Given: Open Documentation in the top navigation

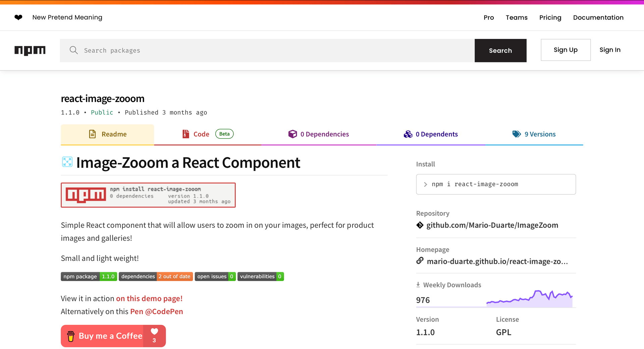Looking at the screenshot, I should click(x=598, y=17).
